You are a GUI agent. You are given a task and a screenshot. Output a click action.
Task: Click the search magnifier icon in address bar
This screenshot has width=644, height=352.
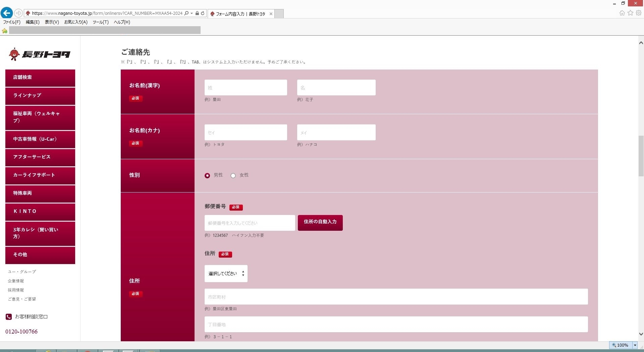[186, 13]
